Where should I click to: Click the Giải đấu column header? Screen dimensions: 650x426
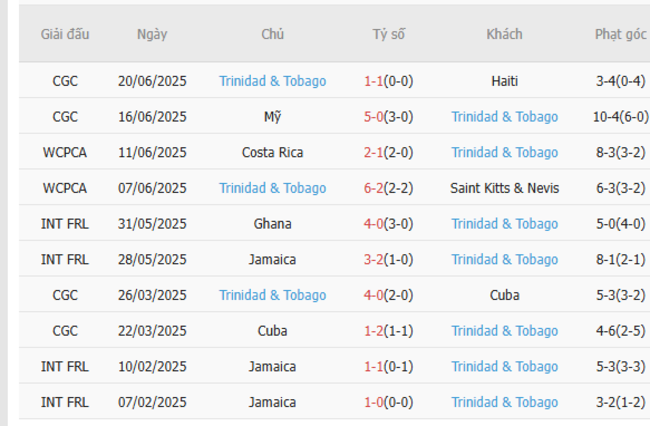coord(65,34)
